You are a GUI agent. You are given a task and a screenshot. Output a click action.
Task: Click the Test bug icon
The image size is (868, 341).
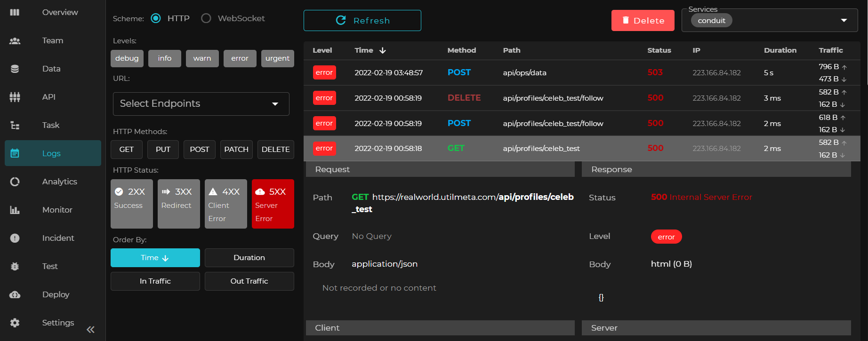[x=15, y=266]
